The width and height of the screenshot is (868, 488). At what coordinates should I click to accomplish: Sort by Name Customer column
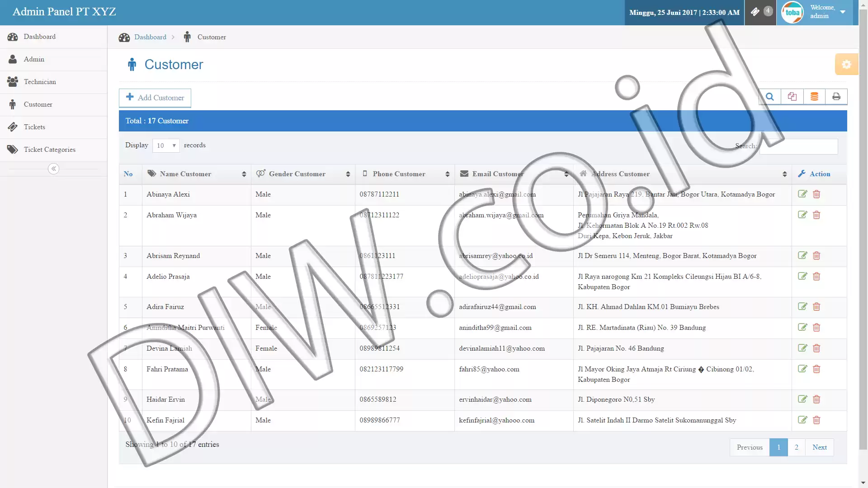[196, 174]
